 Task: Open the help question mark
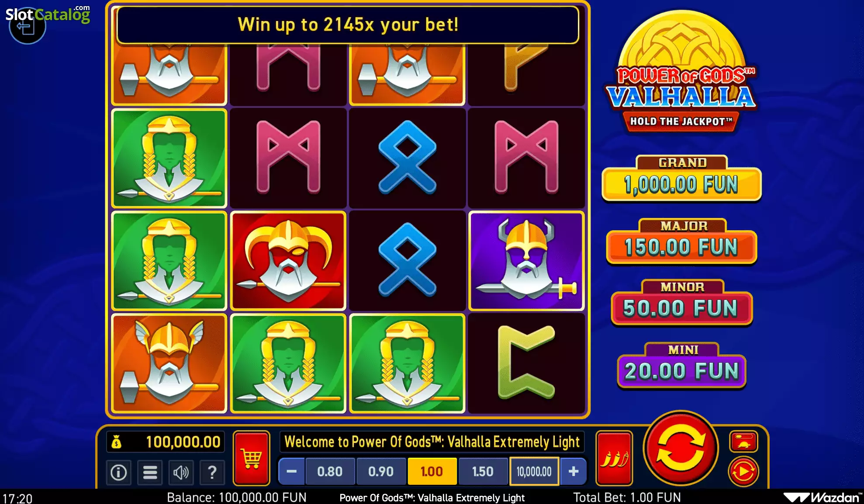(212, 472)
